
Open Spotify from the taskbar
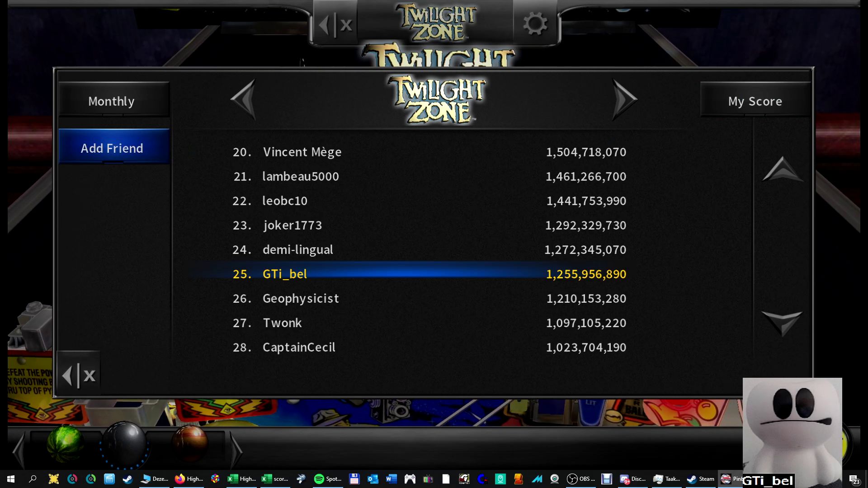pos(327,479)
